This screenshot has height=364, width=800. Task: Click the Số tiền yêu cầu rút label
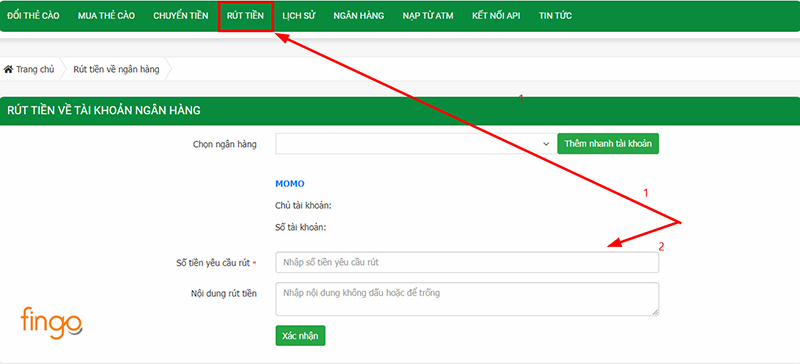[x=213, y=263]
